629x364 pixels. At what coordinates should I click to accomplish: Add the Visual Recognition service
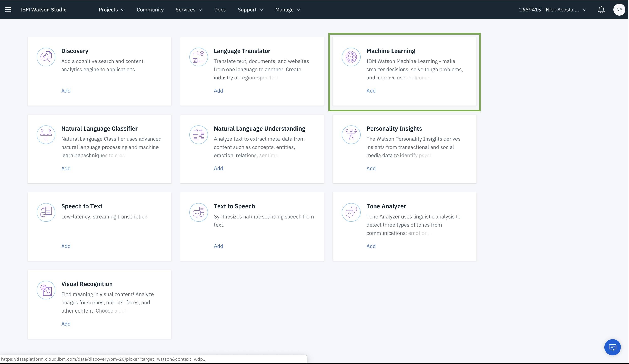(x=66, y=324)
